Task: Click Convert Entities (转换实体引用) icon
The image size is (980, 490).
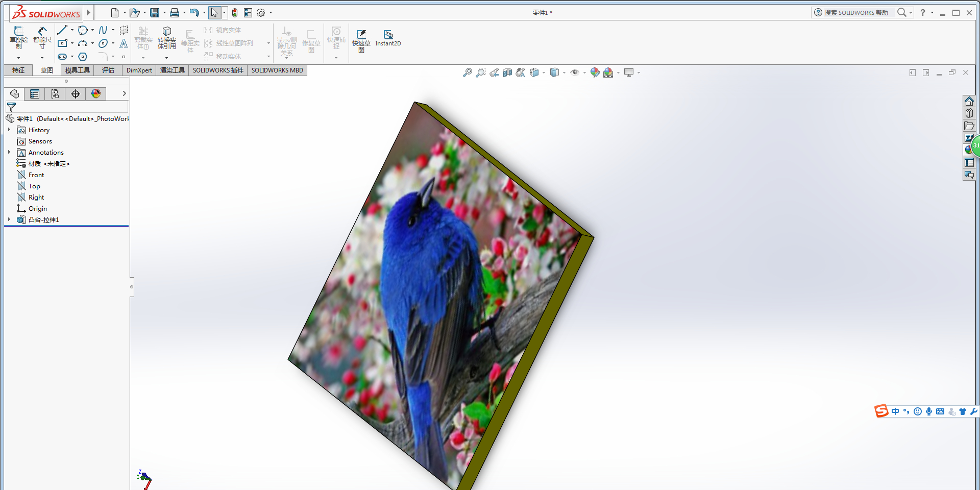Action: pos(167,38)
